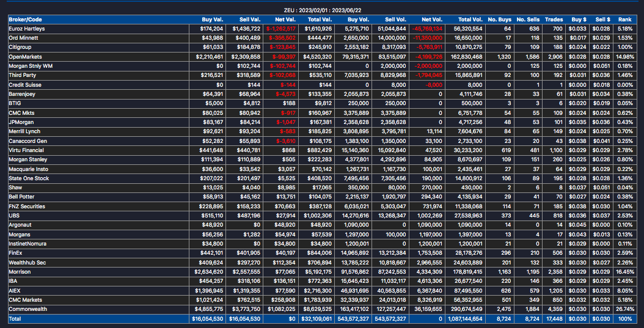Select the Euroz Hartleys broker row
The image size is (644, 328).
pyautogui.click(x=323, y=29)
